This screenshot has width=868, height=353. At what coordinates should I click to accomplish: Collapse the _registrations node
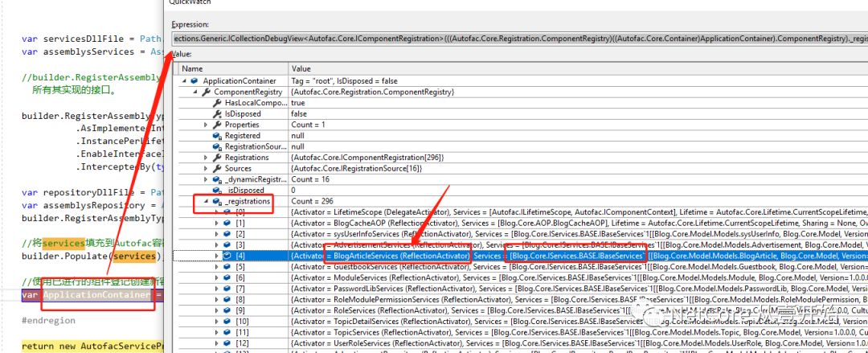point(207,201)
